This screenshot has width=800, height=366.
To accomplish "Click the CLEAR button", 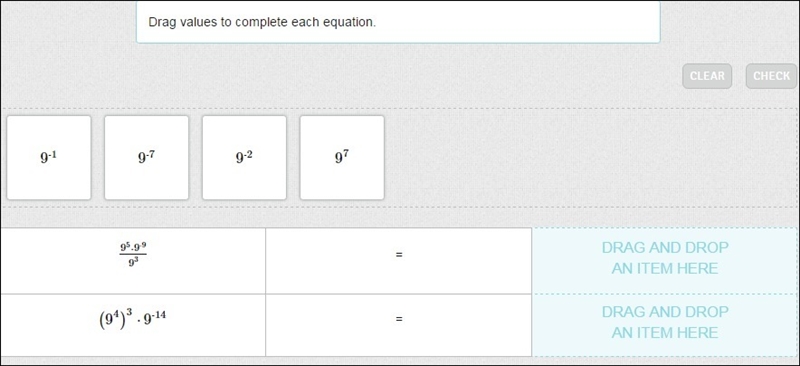I will pos(707,76).
